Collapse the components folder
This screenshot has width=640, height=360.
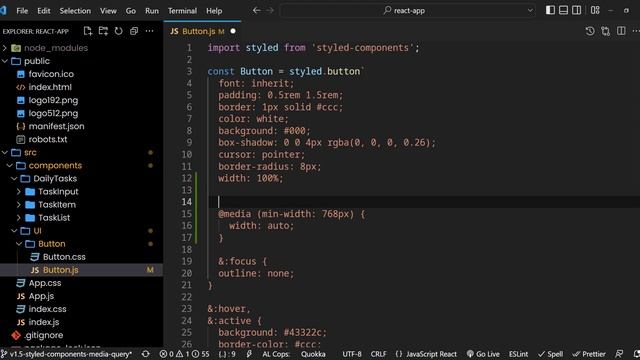[x=10, y=165]
